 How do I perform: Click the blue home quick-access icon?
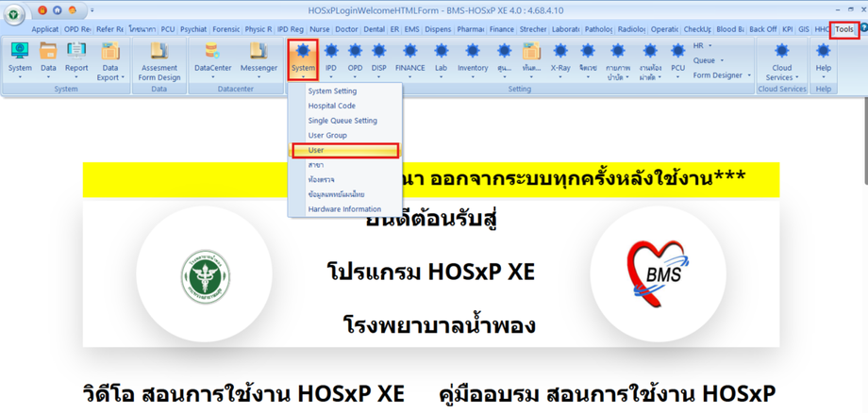58,10
